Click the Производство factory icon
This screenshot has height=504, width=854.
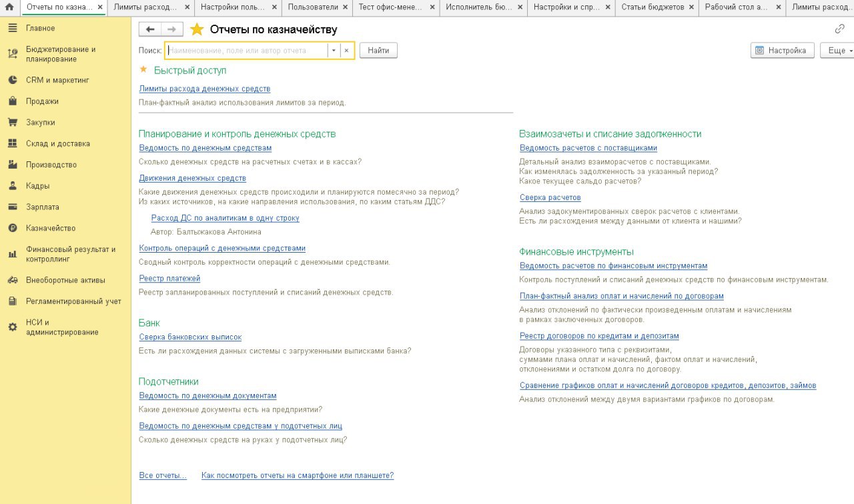(12, 165)
